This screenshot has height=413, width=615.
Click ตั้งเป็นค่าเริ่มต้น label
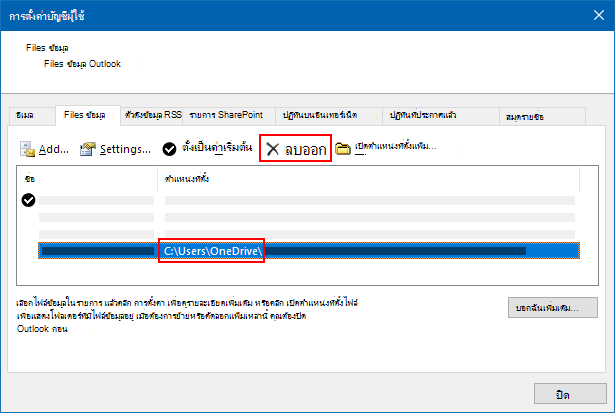point(217,148)
